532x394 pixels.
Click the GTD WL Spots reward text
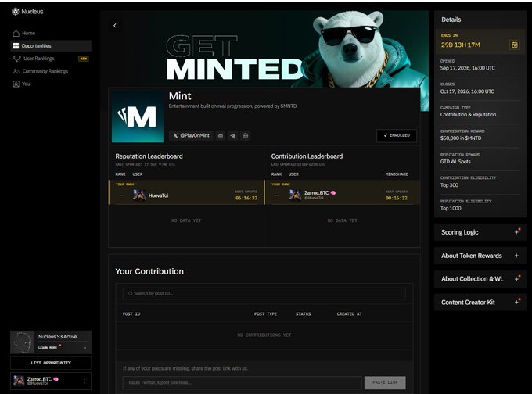[x=455, y=162]
